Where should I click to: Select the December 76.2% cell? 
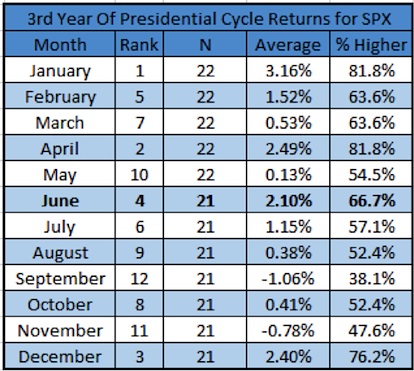point(371,356)
